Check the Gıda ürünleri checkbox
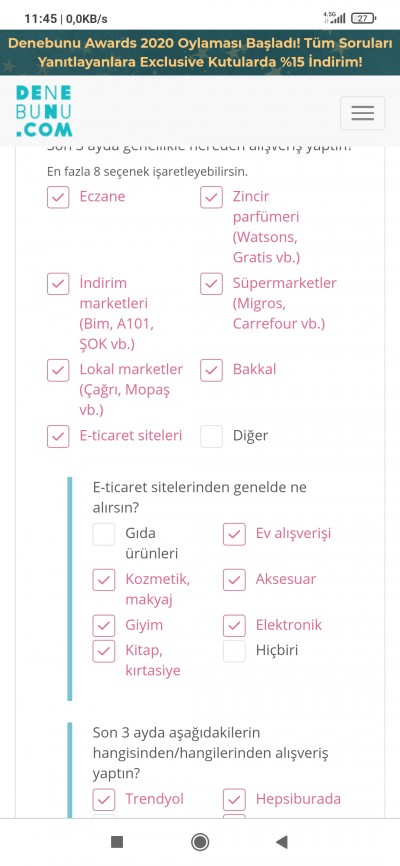Image resolution: width=400 pixels, height=866 pixels. tap(104, 534)
